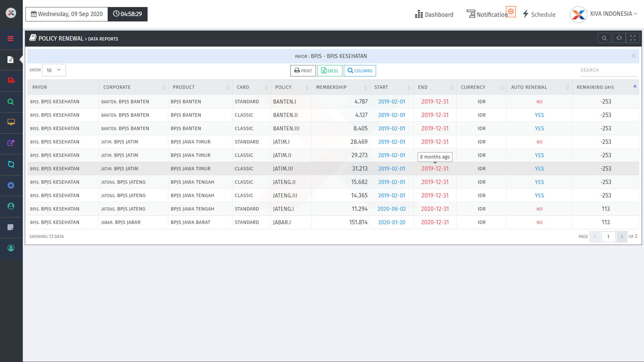This screenshot has height=362, width=644.
Task: Focus the Search input field
Action: 608,70
